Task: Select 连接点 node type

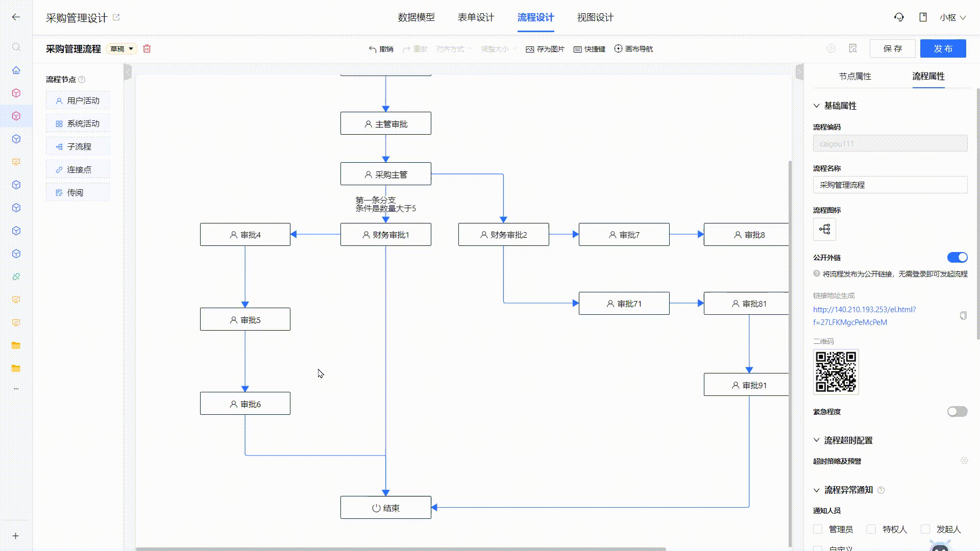Action: click(78, 169)
